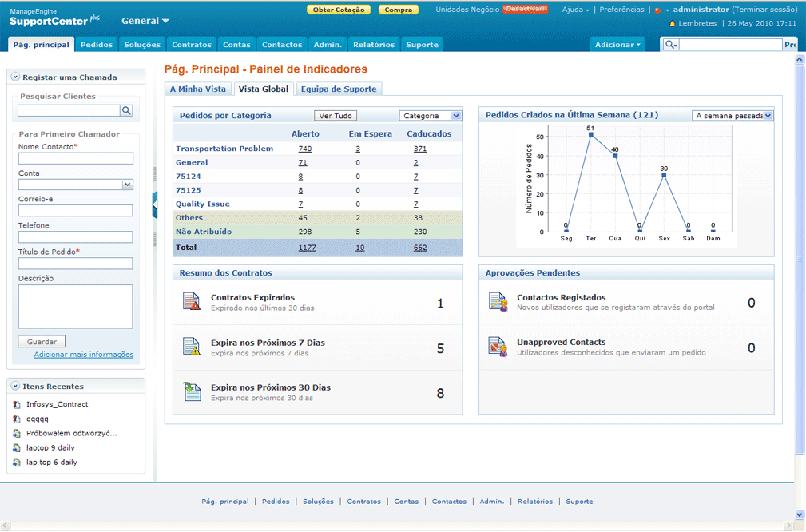The height and width of the screenshot is (532, 806).
Task: Click the Expira nos Próximos 7 Dias icon
Action: [x=191, y=347]
